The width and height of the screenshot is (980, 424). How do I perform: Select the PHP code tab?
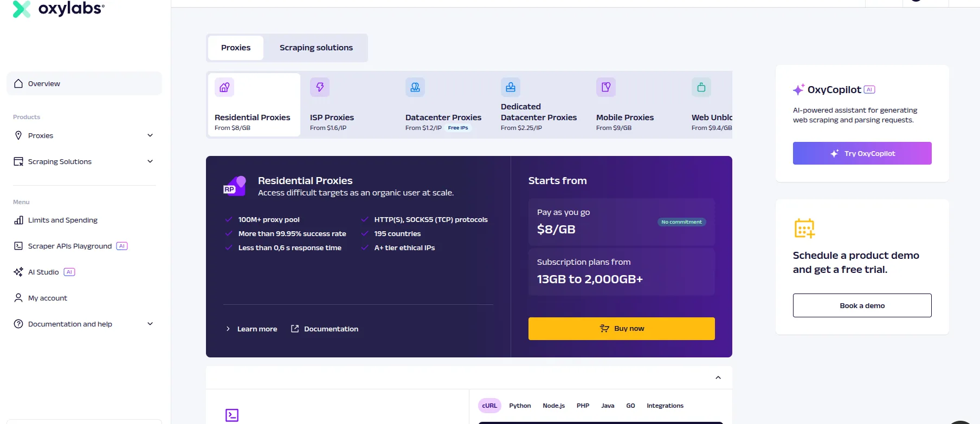coord(583,406)
